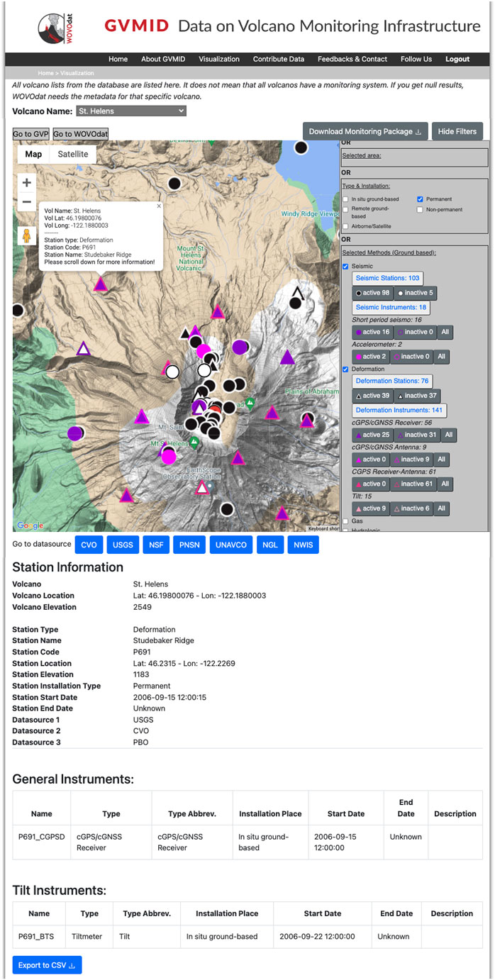Click the inactive 9 cGNSS antenna filter
The height and width of the screenshot is (980, 495).
(411, 460)
